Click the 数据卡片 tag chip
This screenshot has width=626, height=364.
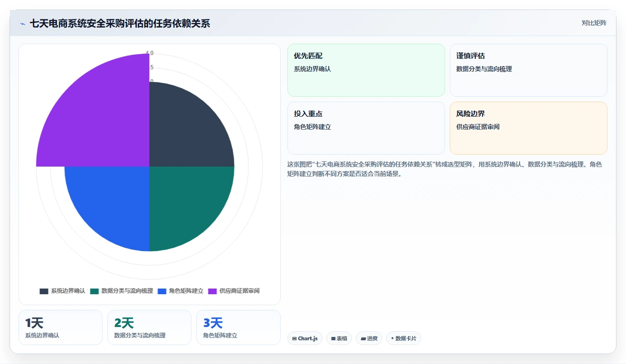click(x=404, y=338)
